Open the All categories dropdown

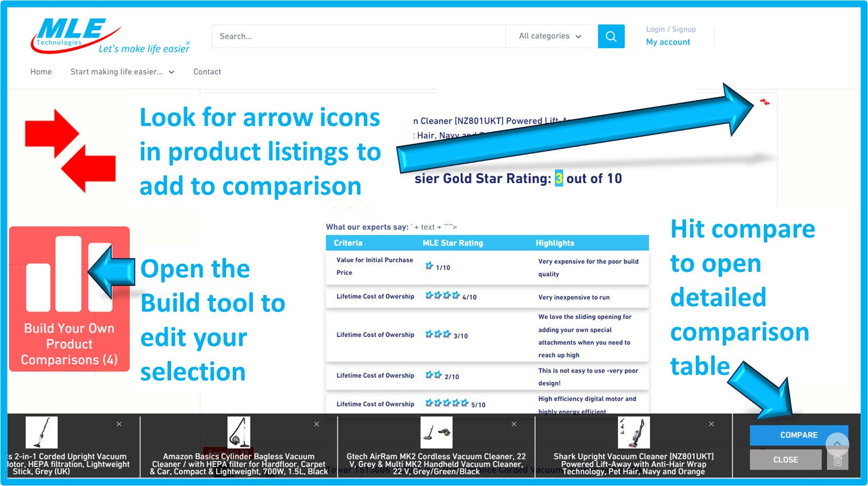click(x=550, y=36)
